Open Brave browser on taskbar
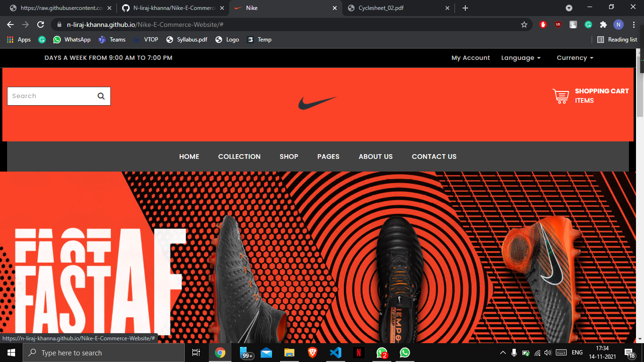 pos(313,353)
